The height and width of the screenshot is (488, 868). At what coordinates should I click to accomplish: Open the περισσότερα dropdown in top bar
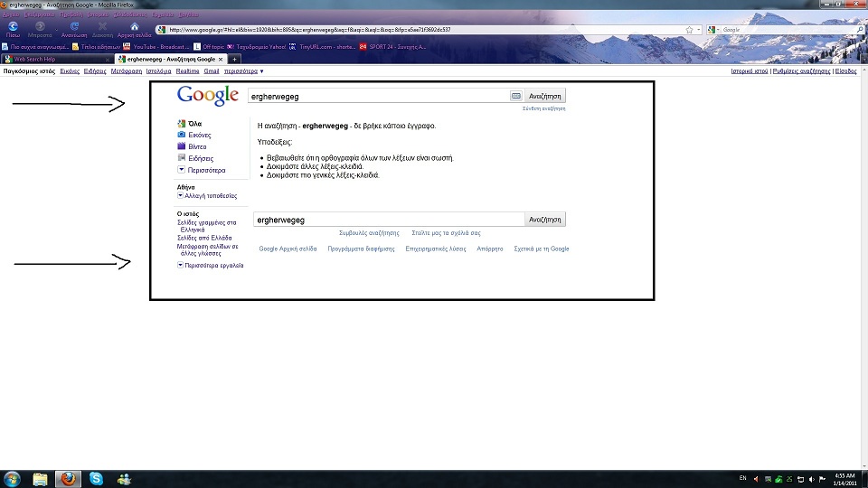[x=243, y=71]
